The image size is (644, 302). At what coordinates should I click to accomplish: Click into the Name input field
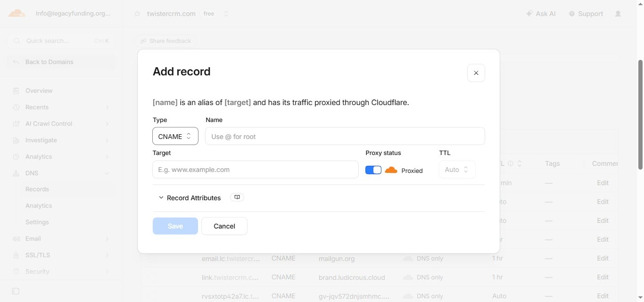[x=345, y=136]
